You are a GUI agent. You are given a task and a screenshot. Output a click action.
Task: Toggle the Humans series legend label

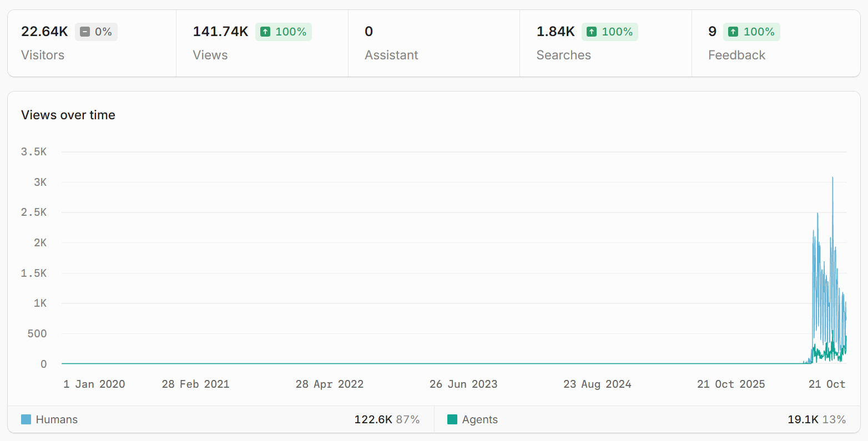57,419
